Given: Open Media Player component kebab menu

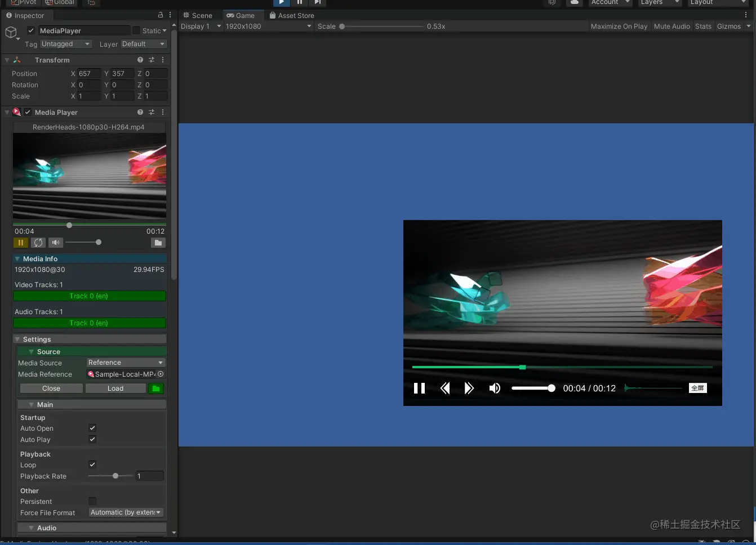Looking at the screenshot, I should [x=163, y=112].
